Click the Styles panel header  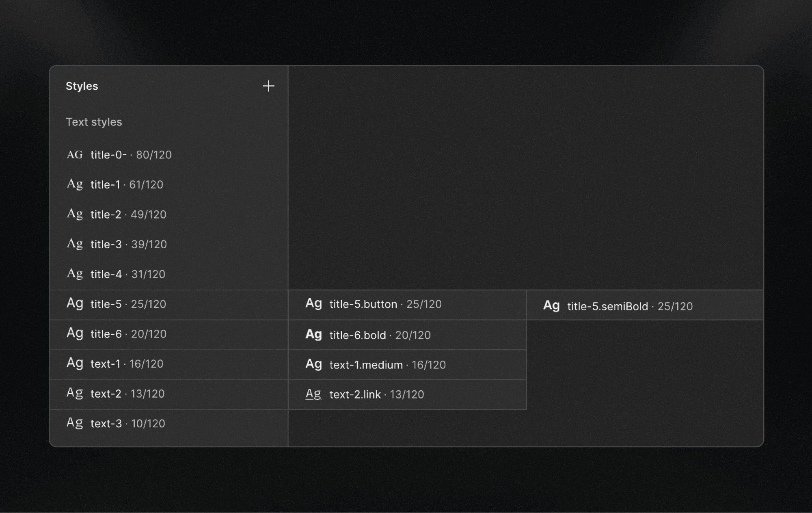(82, 86)
